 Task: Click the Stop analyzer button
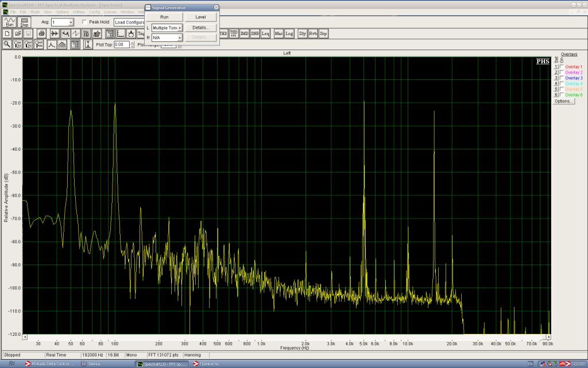tap(24, 22)
